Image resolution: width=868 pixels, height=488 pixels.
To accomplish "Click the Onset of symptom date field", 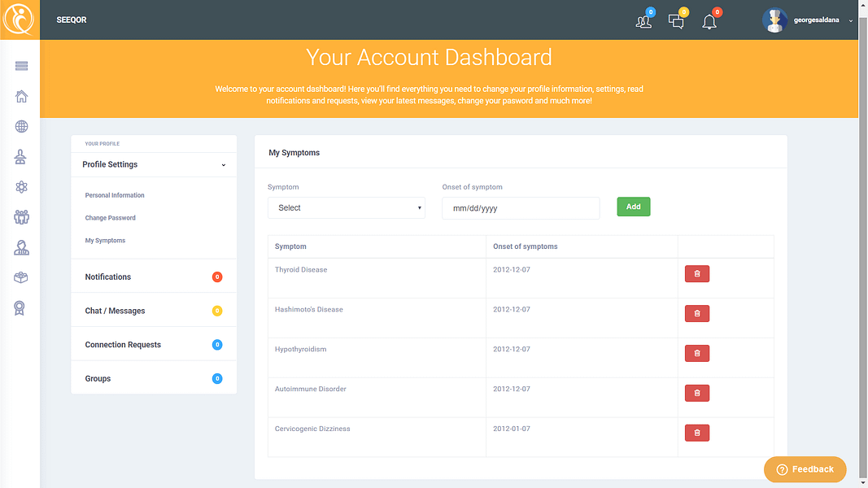I will (x=521, y=208).
